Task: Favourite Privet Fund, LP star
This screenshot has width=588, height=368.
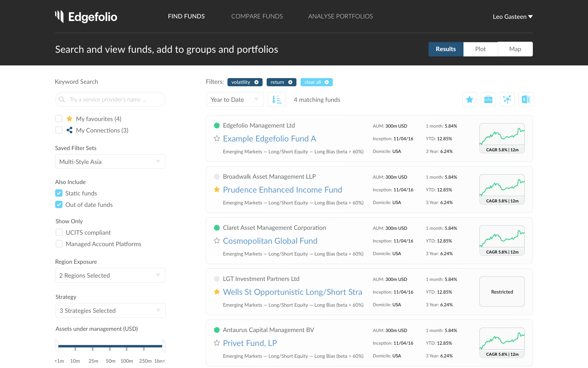Action: coord(217,343)
